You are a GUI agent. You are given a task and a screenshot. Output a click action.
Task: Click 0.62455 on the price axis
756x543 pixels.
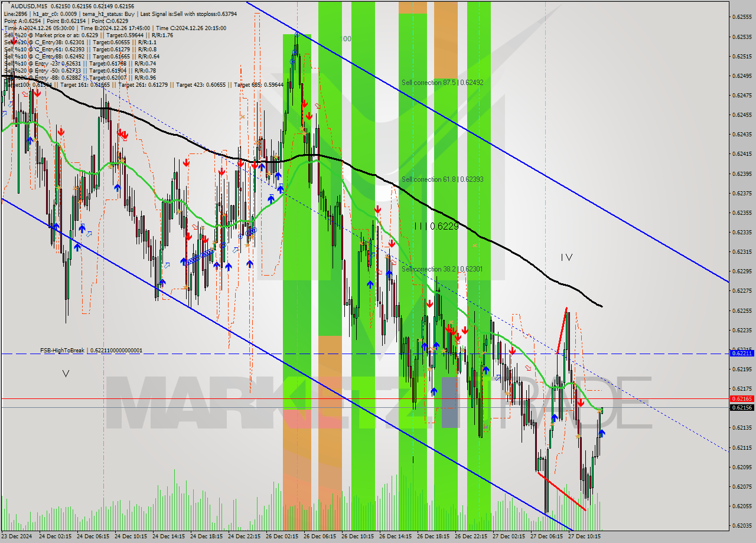tap(742, 115)
